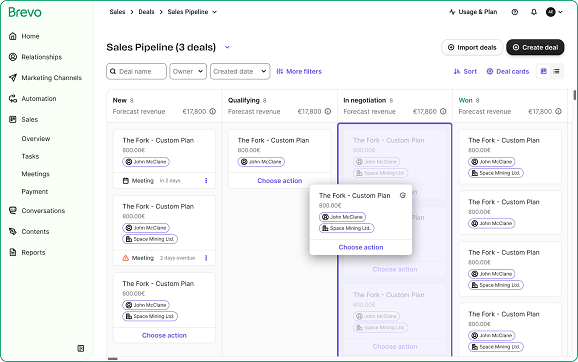Show forecast revenue info for New column
Image resolution: width=578 pixels, height=362 pixels.
213,111
